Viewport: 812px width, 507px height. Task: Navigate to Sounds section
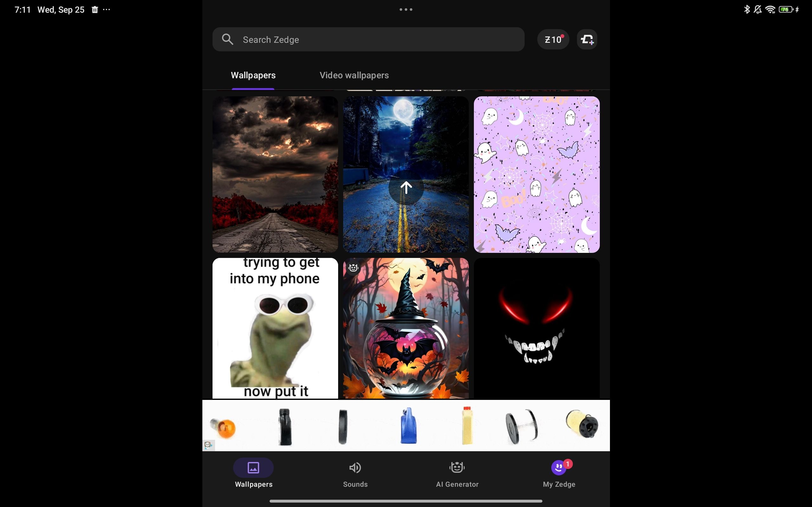[355, 474]
